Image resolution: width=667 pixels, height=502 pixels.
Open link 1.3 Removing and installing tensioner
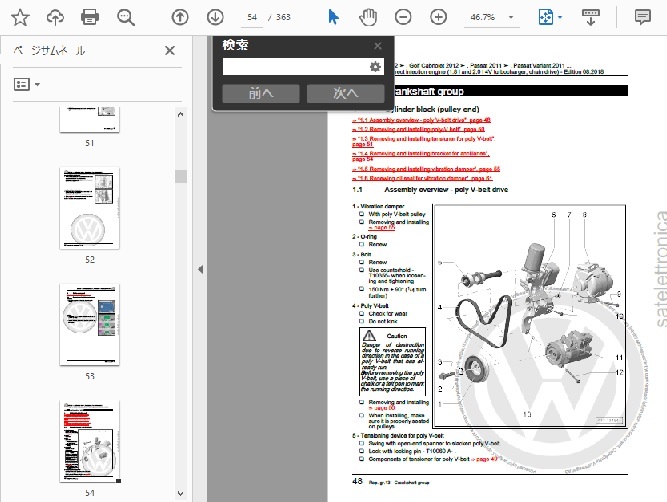point(423,141)
